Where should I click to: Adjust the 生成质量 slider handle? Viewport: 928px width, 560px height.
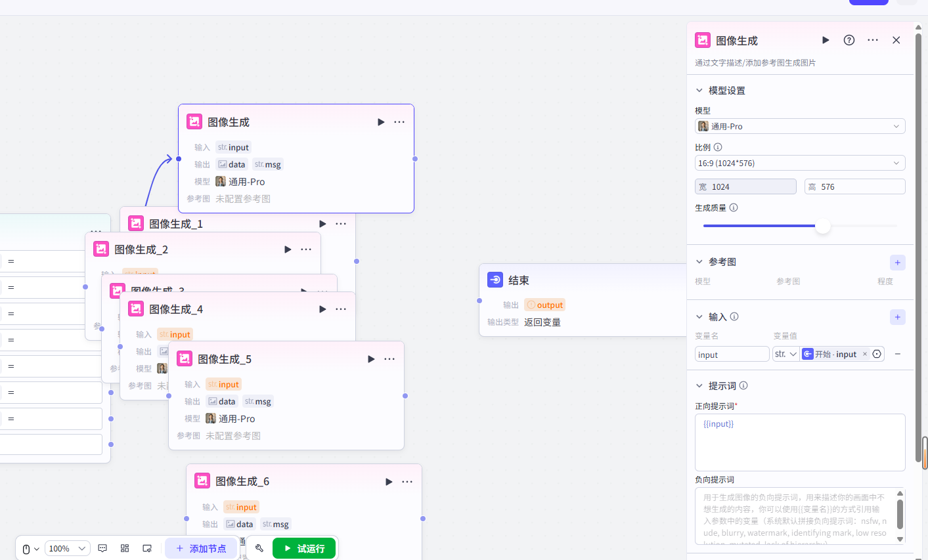pyautogui.click(x=823, y=226)
